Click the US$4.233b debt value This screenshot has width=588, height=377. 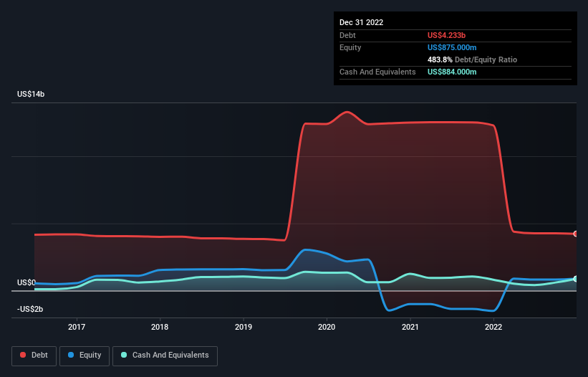[x=447, y=35]
